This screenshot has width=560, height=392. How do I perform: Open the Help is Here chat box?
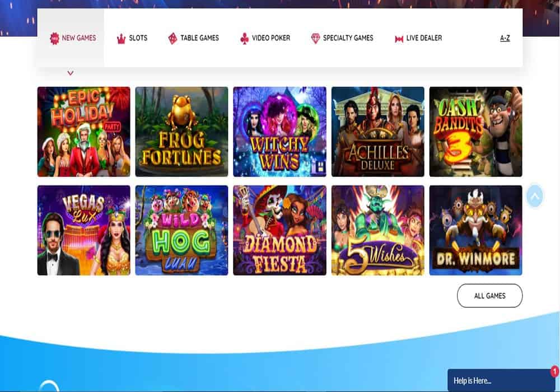(x=501, y=380)
